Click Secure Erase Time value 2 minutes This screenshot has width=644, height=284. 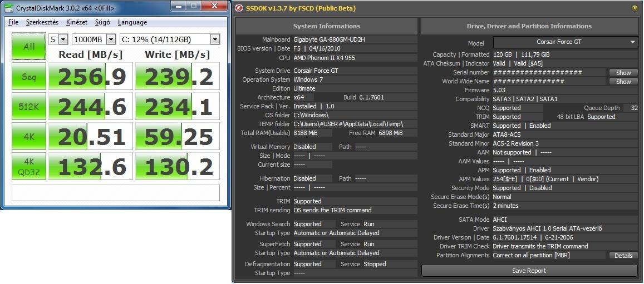(505, 206)
